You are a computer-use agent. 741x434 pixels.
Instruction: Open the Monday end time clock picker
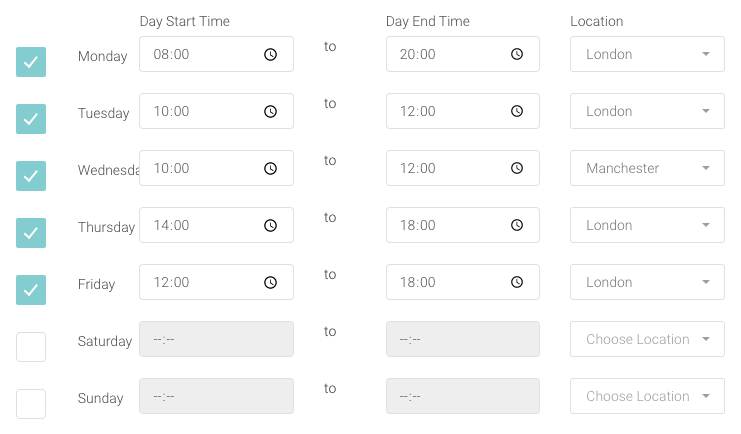pyautogui.click(x=517, y=54)
